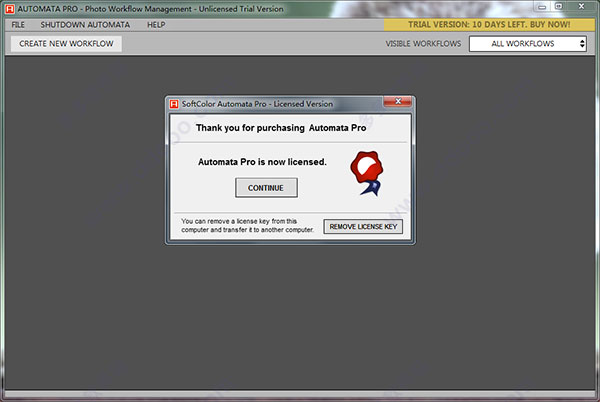The height and width of the screenshot is (402, 600).
Task: Minimize the Automata Pro main window
Action: [542, 7]
